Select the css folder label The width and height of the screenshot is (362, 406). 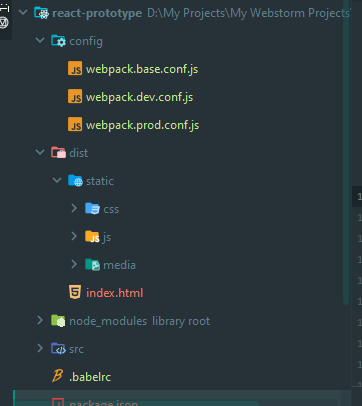point(111,209)
